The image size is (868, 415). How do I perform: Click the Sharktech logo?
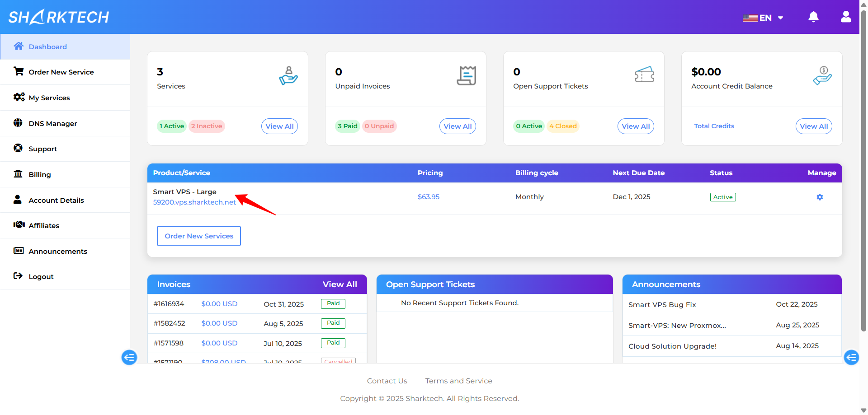pyautogui.click(x=59, y=17)
